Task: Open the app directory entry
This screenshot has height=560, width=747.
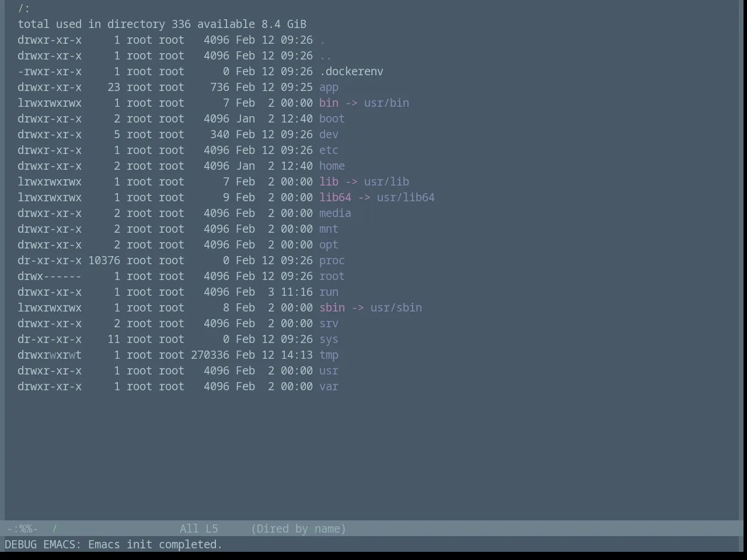Action: (x=329, y=87)
